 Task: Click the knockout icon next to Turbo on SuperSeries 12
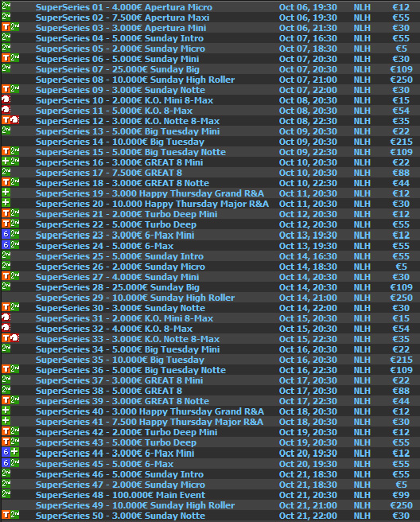(15, 120)
